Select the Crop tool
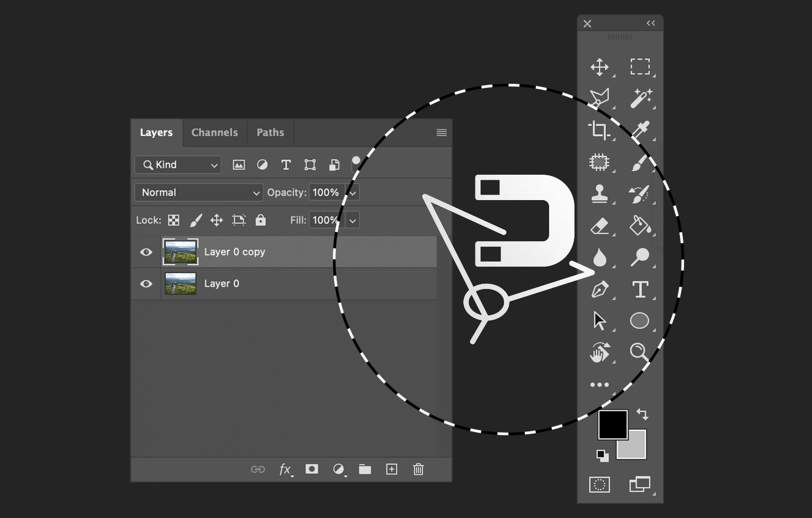This screenshot has width=812, height=518. point(599,130)
